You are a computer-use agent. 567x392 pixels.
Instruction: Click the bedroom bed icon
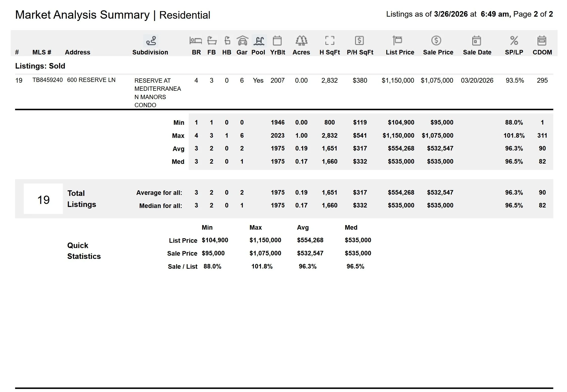tap(196, 41)
